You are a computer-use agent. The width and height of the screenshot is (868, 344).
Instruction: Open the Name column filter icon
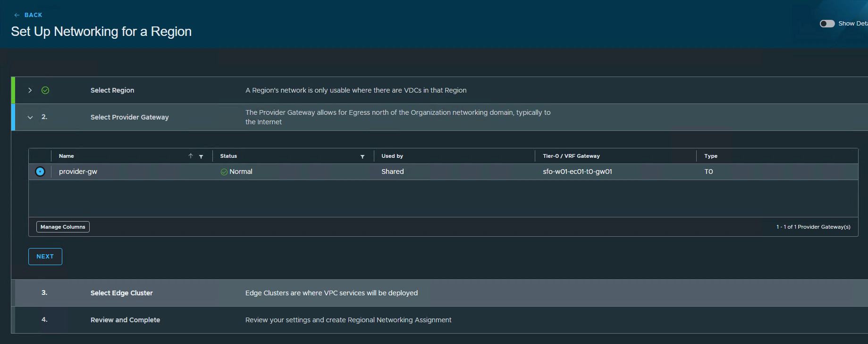201,156
